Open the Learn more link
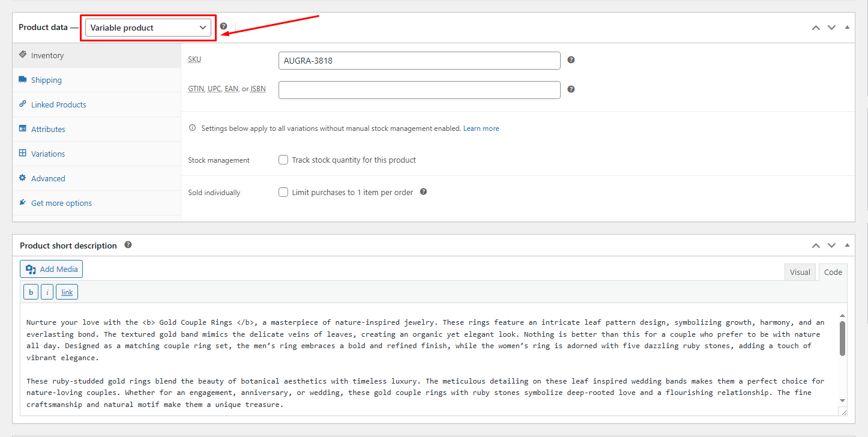This screenshot has height=437, width=868. pyautogui.click(x=481, y=128)
